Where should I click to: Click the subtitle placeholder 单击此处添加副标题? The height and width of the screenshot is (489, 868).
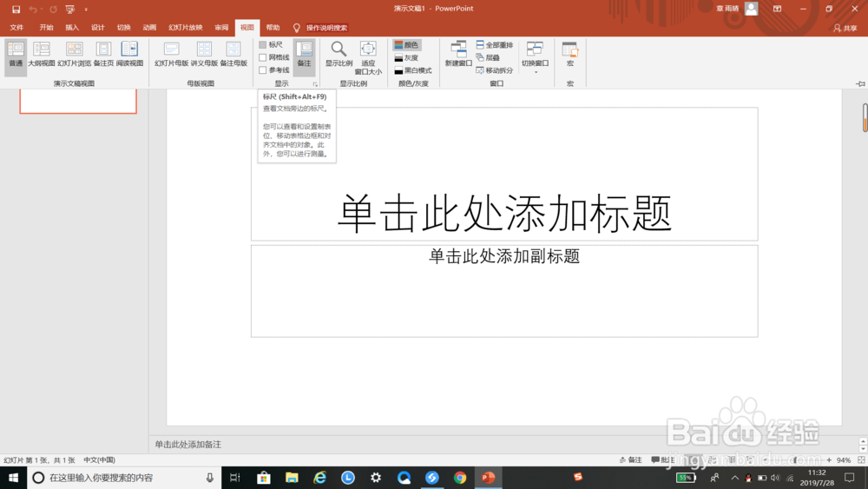pyautogui.click(x=504, y=256)
